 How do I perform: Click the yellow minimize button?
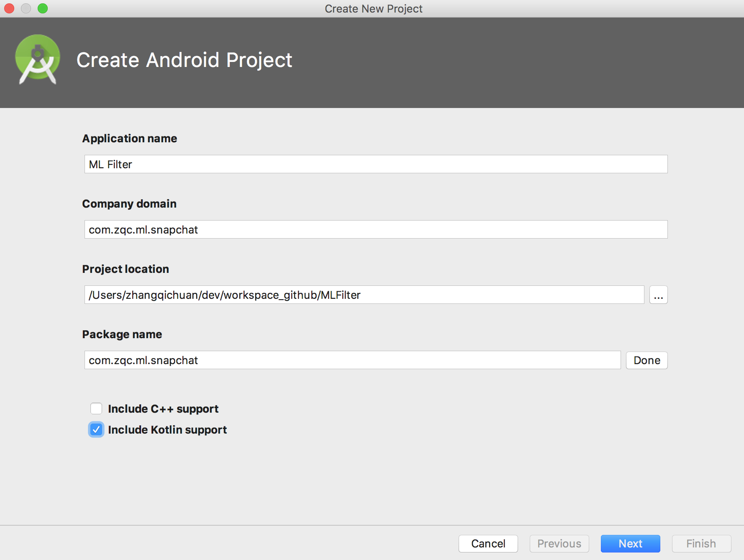(26, 8)
